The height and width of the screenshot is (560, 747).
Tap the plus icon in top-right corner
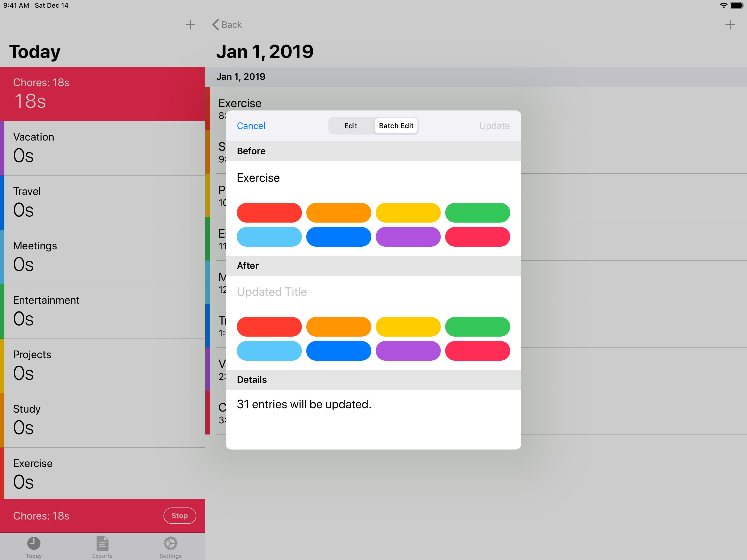click(730, 25)
